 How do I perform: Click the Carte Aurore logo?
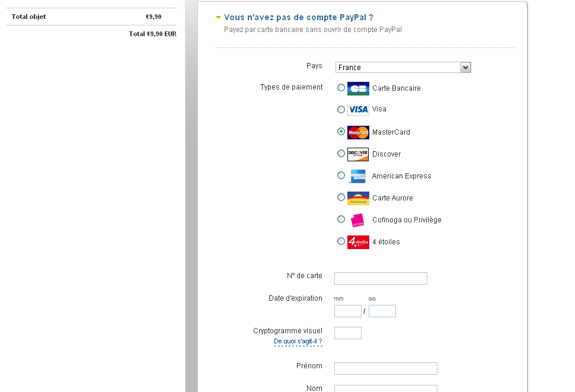(x=358, y=198)
